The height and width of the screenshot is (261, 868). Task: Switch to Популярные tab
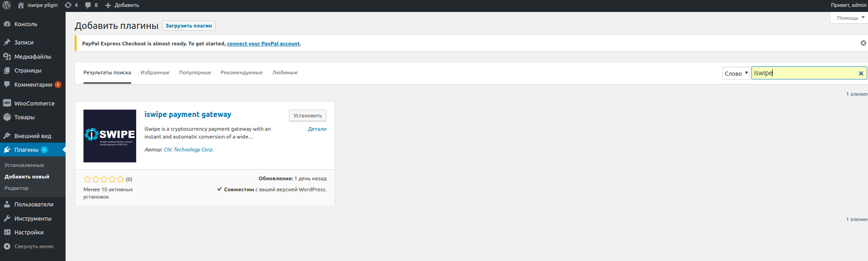pyautogui.click(x=195, y=72)
